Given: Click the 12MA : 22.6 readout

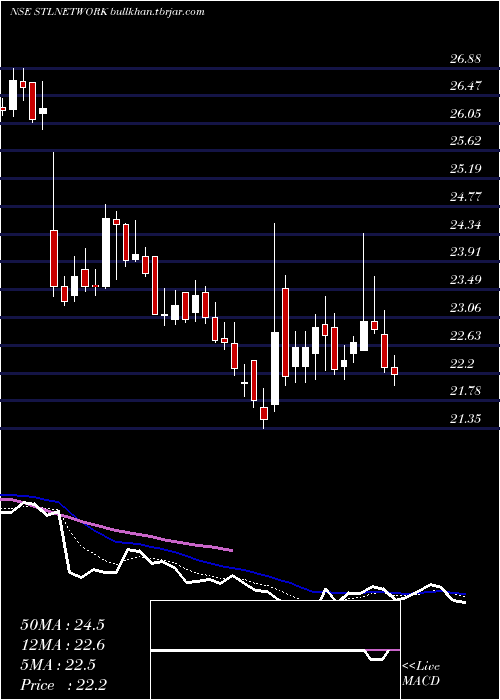Looking at the screenshot, I should pos(62,645).
